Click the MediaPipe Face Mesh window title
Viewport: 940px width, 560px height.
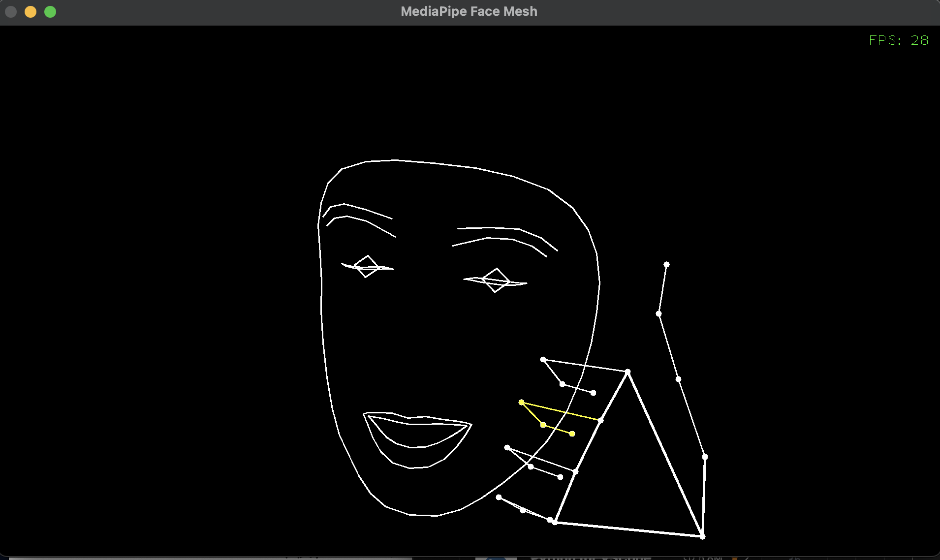[x=469, y=11]
